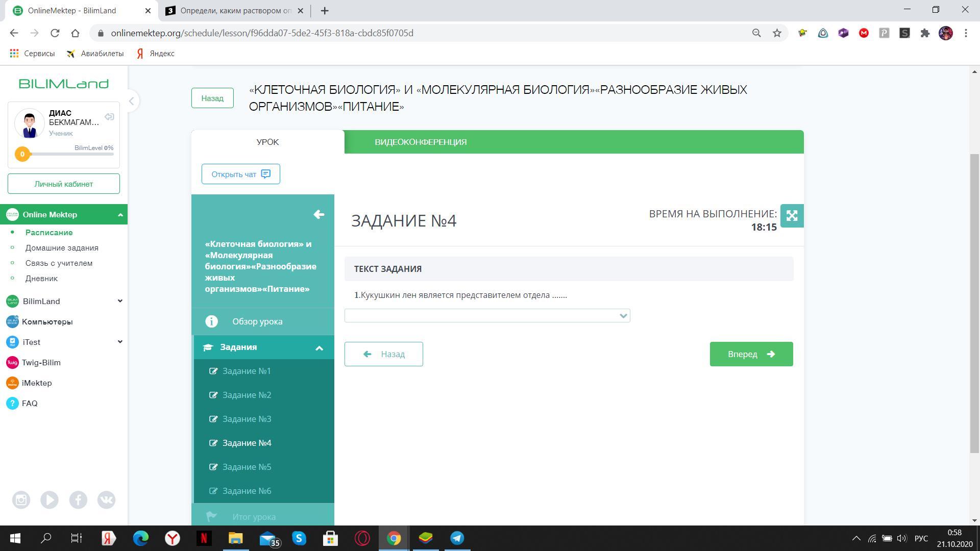
Task: Open the answer dropdown for question 1
Action: [487, 316]
